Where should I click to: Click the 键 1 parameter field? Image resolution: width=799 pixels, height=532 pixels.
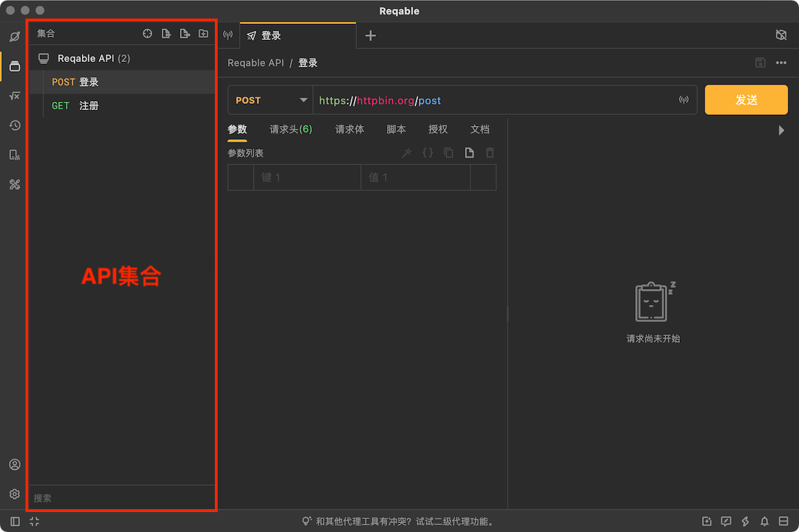coord(307,177)
